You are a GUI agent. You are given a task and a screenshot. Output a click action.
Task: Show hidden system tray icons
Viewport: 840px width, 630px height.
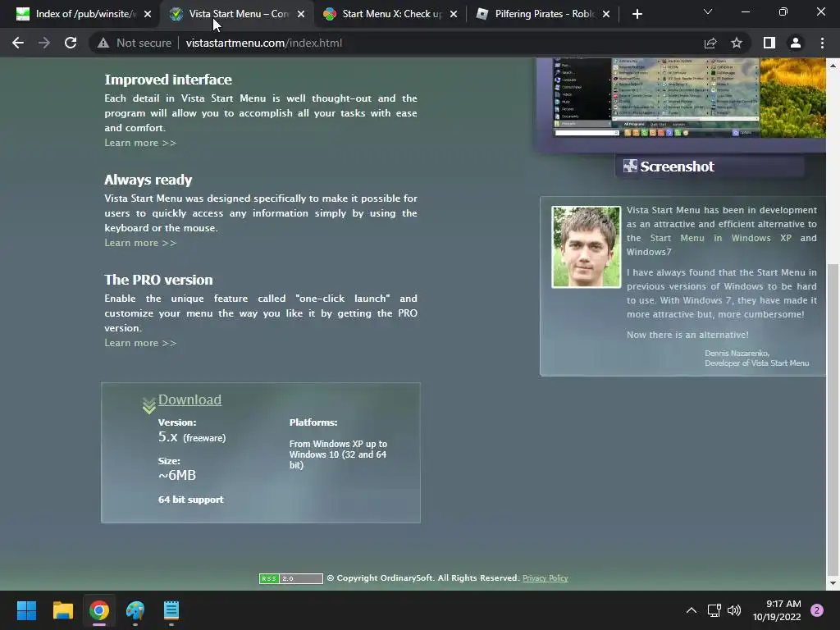(692, 610)
